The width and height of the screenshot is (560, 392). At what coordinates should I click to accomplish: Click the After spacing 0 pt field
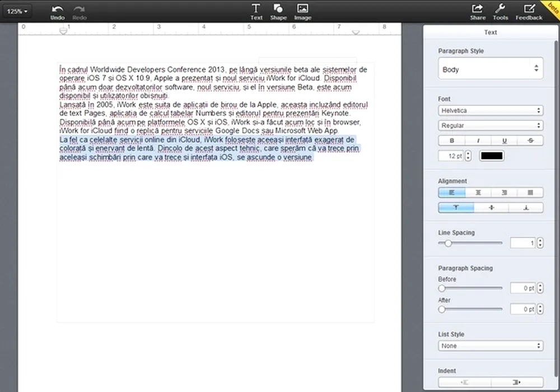(522, 309)
